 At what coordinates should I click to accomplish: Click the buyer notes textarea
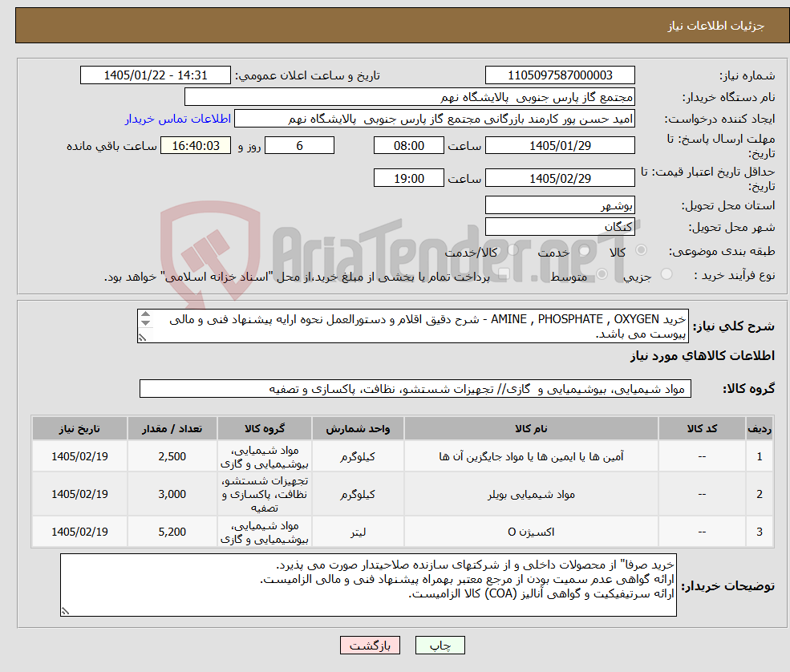coord(368,585)
